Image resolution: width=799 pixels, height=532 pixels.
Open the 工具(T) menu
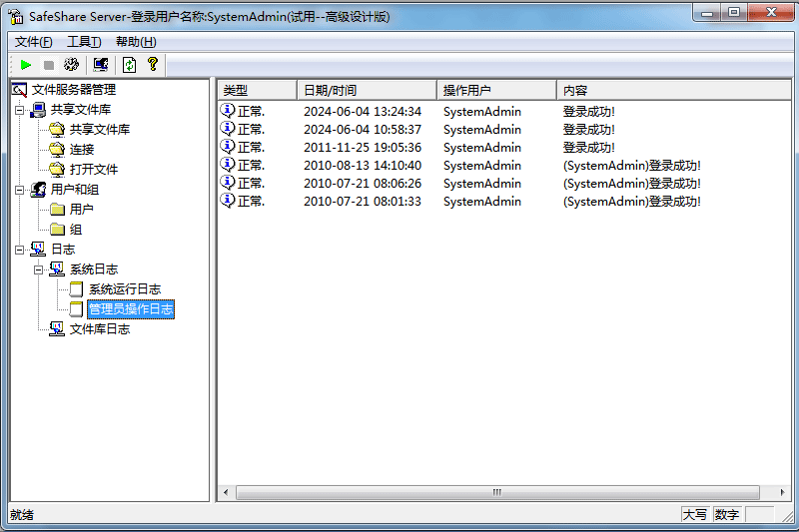[x=84, y=42]
